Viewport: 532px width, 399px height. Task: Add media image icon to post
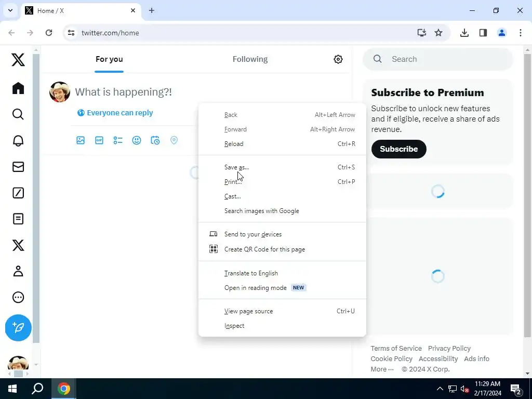click(x=81, y=140)
